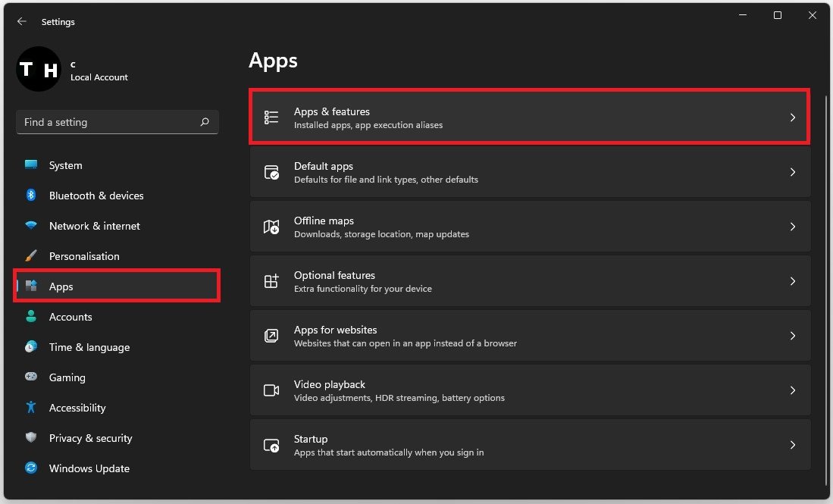Image resolution: width=833 pixels, height=504 pixels.
Task: Click the Privacy & security shield icon
Action: tap(31, 438)
